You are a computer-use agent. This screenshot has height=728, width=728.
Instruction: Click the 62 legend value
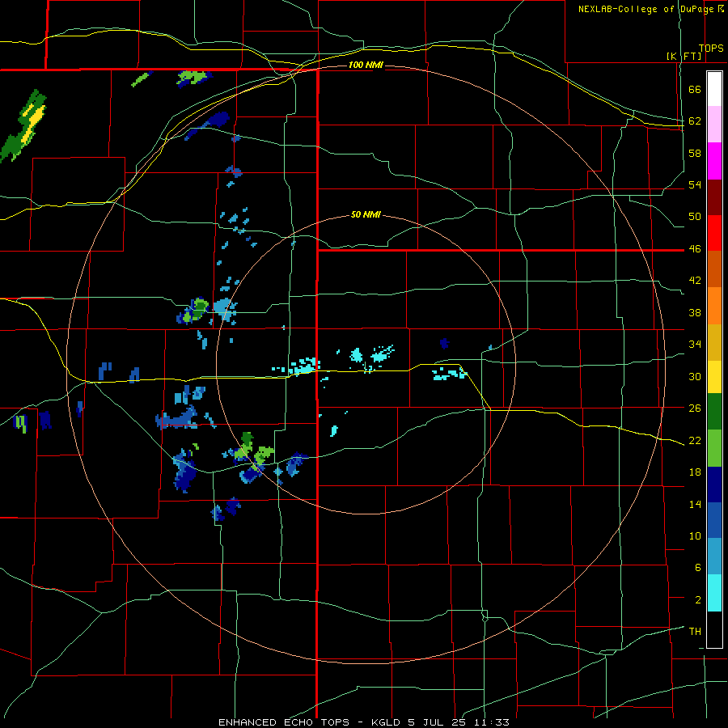[695, 121]
